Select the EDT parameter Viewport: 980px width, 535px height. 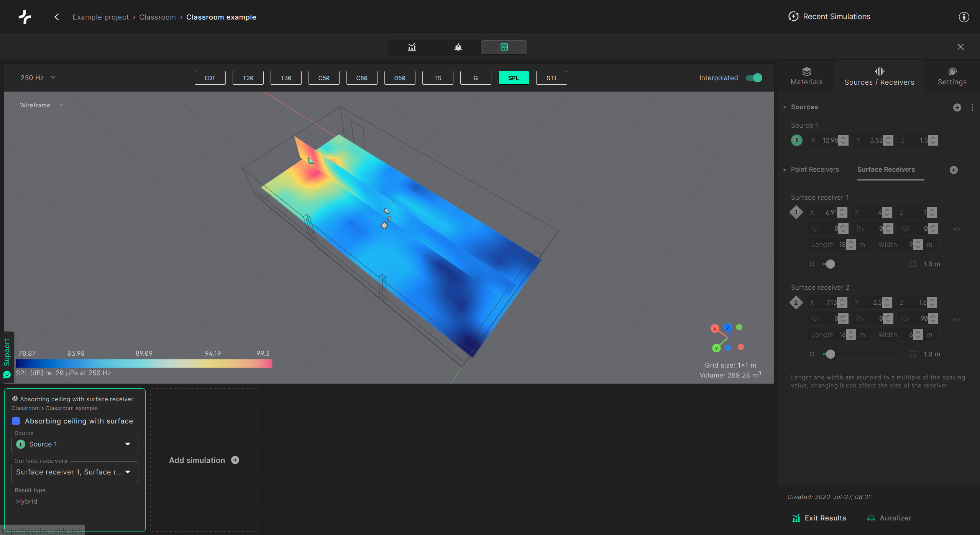click(x=210, y=78)
